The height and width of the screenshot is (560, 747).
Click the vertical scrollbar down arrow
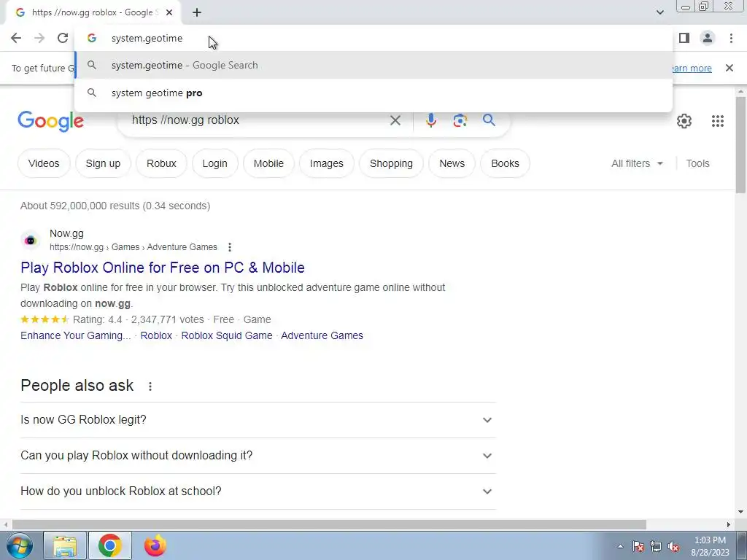[740, 513]
